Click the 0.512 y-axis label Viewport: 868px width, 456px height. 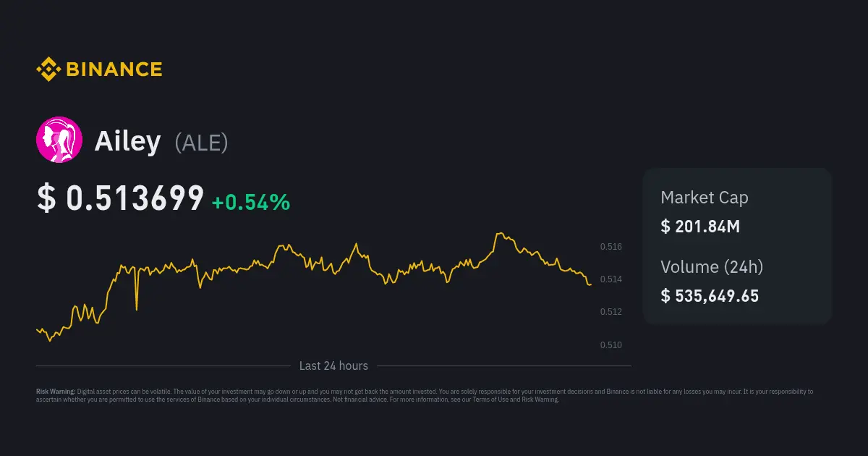[610, 312]
